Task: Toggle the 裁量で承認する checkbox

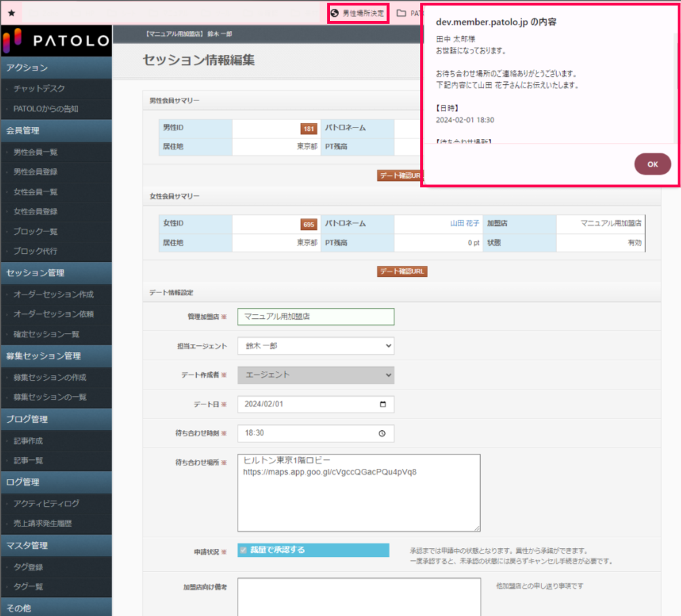Action: 243,550
